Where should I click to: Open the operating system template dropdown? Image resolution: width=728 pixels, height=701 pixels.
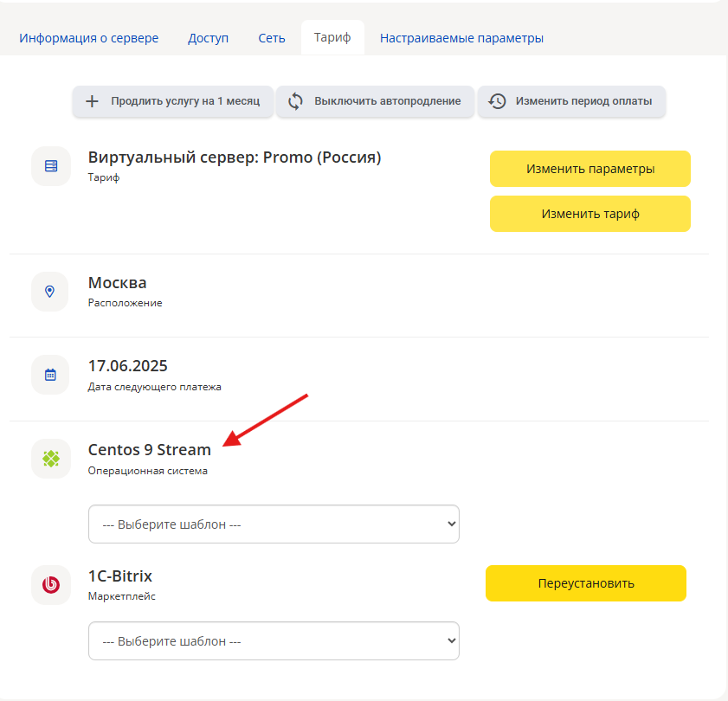pyautogui.click(x=274, y=524)
